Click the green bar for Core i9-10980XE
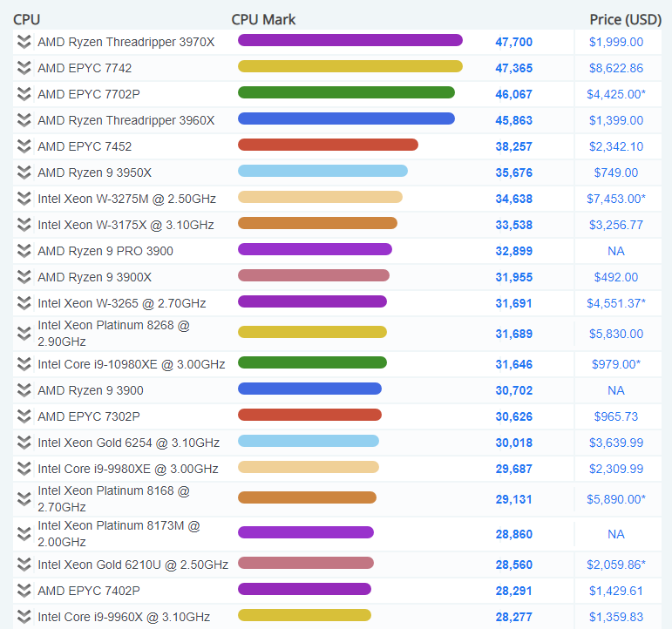The image size is (672, 629). point(312,362)
